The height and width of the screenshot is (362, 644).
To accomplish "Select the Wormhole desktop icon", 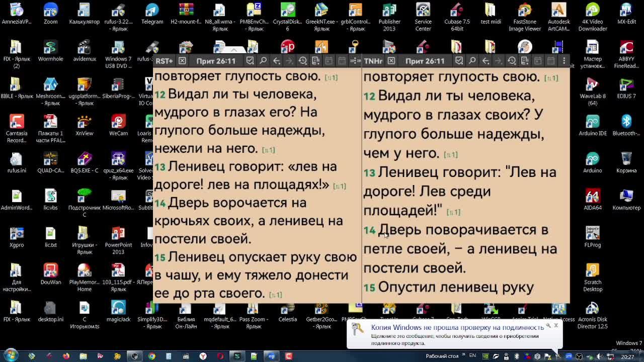I will pos(50,52).
